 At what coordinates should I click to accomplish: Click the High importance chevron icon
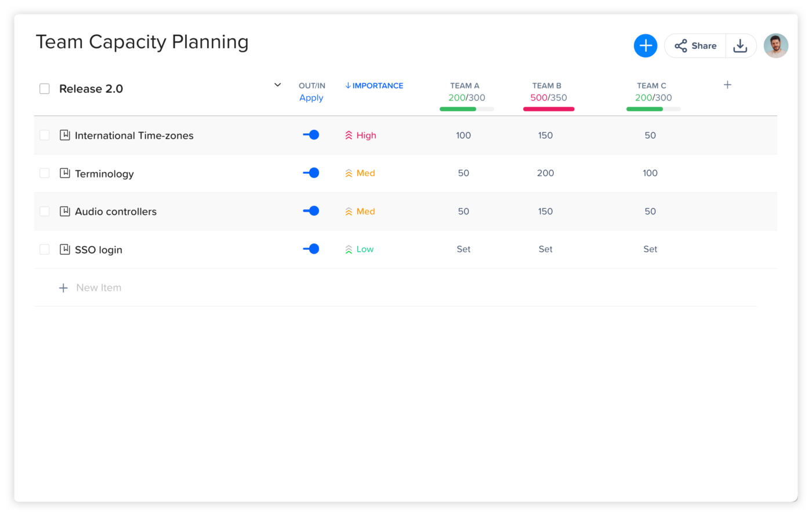pos(349,136)
